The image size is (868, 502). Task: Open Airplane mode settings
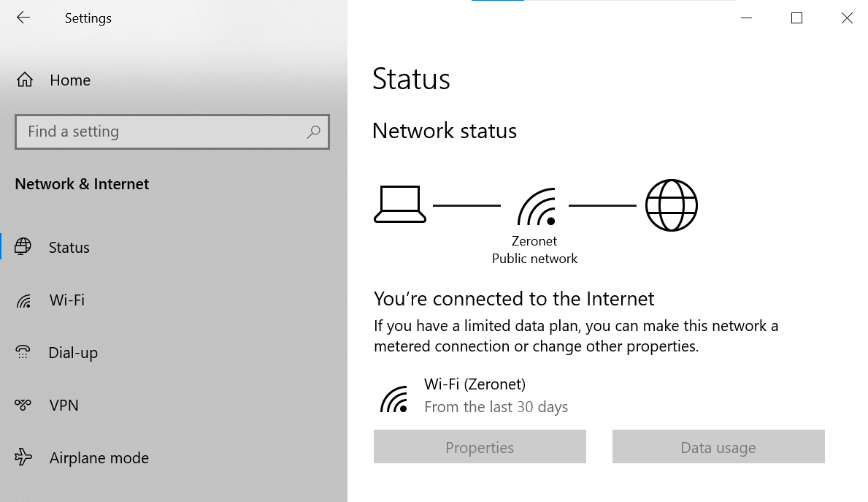[x=99, y=458]
